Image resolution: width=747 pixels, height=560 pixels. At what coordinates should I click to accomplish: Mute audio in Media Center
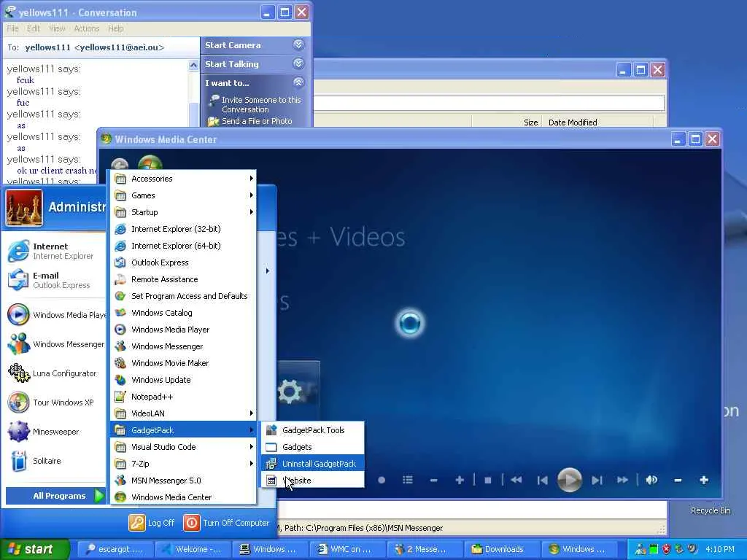[x=651, y=480]
